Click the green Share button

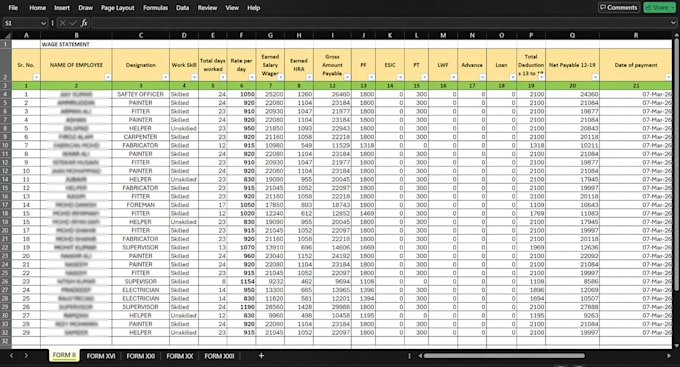coord(660,7)
